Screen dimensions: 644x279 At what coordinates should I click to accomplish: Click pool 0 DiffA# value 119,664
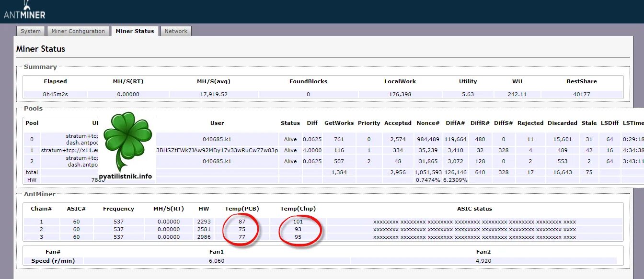coord(455,139)
